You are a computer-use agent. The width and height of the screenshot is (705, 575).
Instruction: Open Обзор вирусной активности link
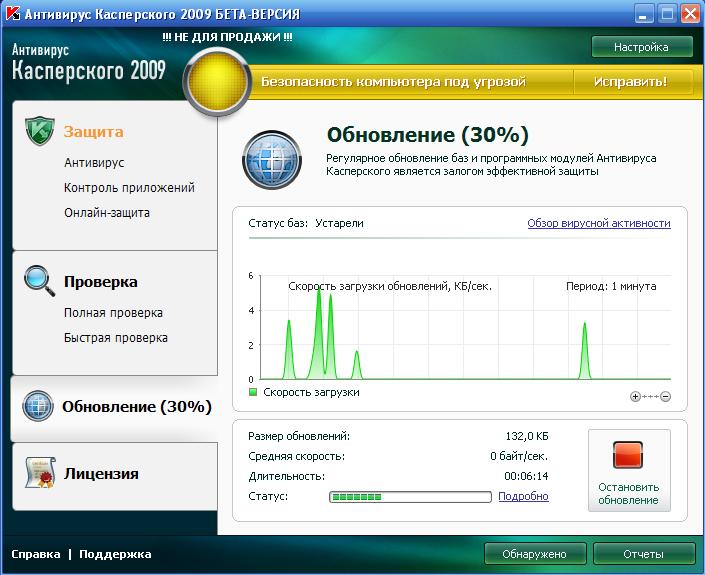(x=599, y=223)
